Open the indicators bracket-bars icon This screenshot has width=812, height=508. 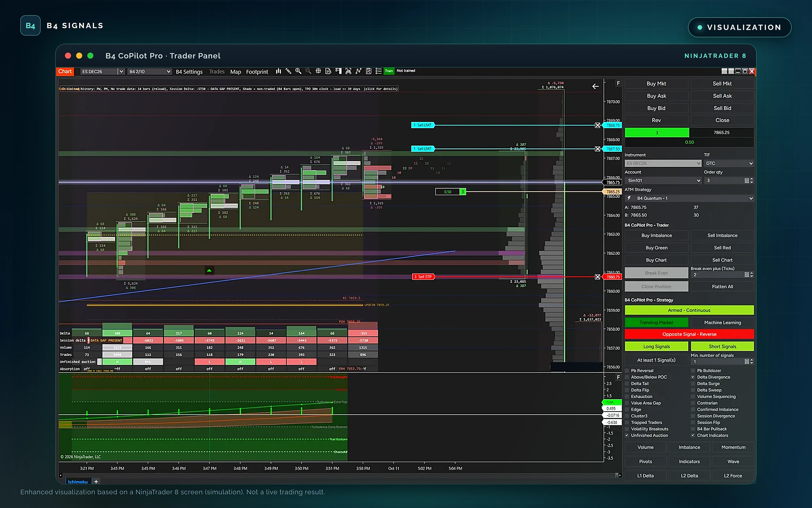click(x=348, y=71)
